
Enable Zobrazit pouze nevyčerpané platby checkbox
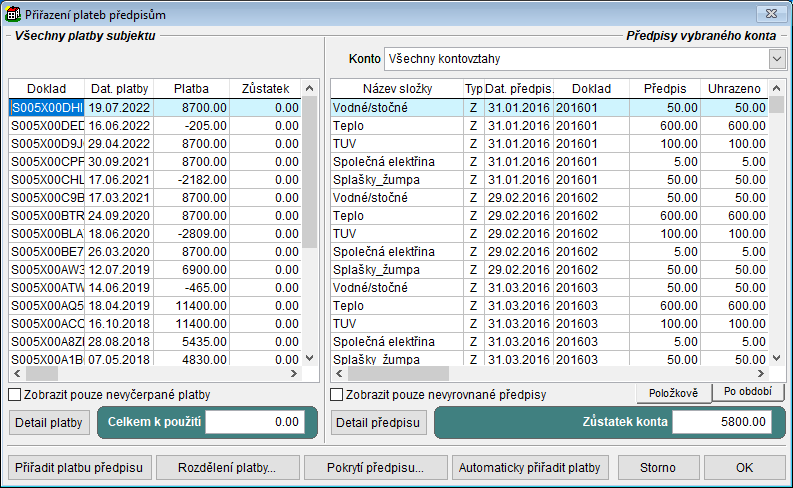[15, 395]
